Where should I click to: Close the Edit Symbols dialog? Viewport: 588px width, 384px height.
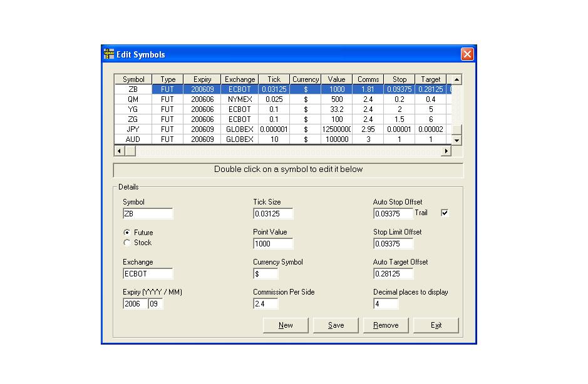pos(467,54)
